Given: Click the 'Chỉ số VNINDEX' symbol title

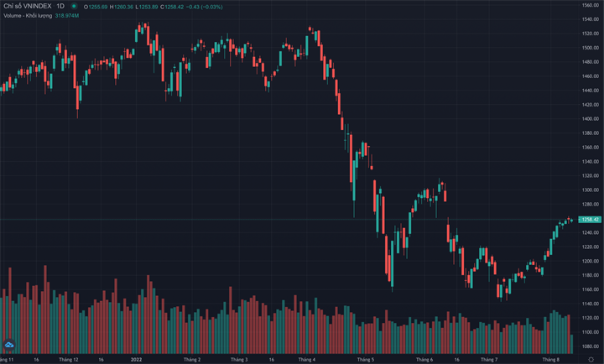Looking at the screenshot, I should pos(28,6).
